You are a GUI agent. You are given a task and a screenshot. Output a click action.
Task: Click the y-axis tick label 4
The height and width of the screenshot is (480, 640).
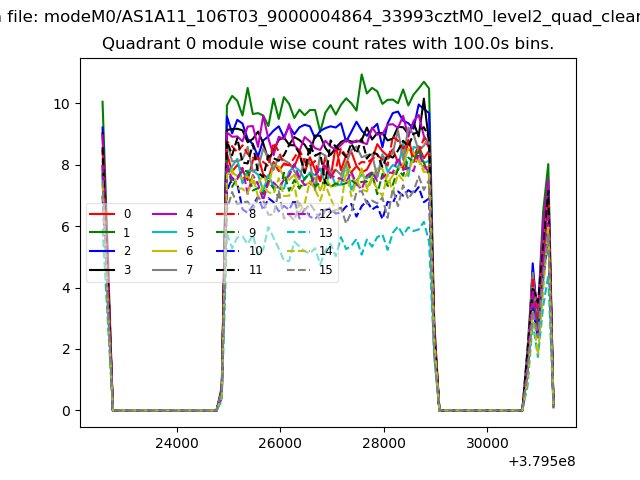pyautogui.click(x=66, y=288)
